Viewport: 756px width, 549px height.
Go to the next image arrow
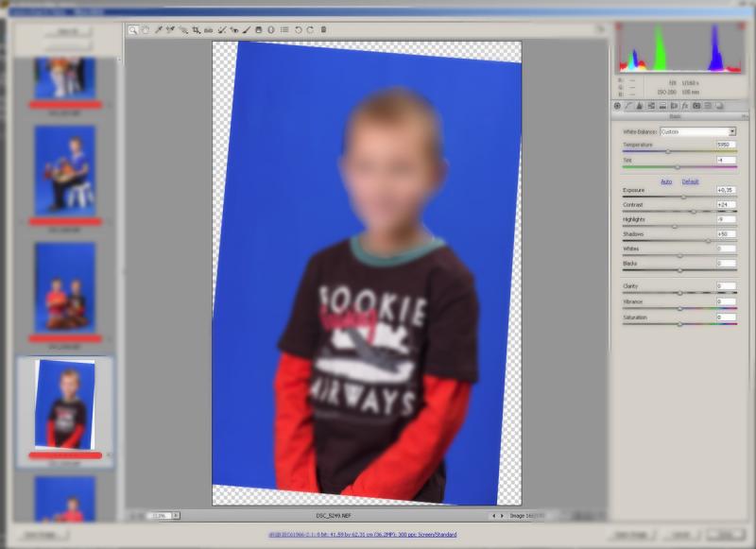click(x=502, y=516)
